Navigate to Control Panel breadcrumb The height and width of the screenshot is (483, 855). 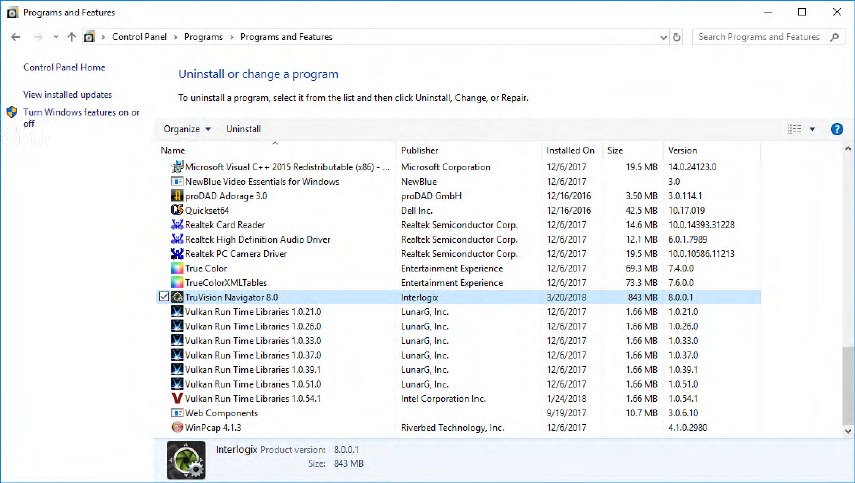140,37
